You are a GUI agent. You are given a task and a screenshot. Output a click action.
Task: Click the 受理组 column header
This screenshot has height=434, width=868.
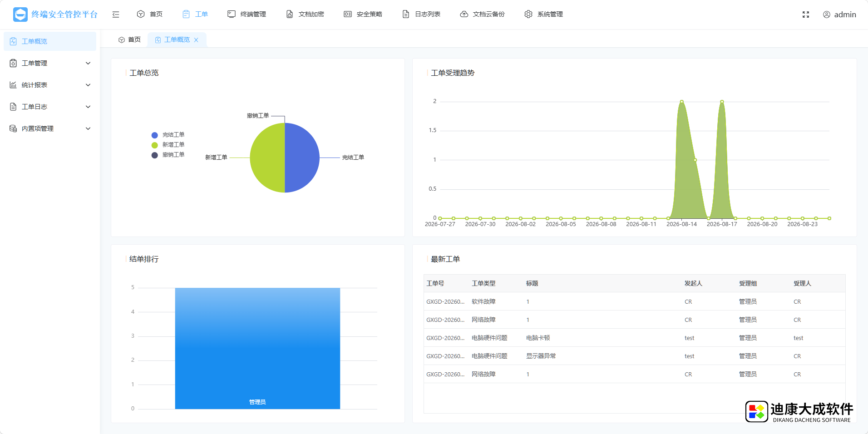[x=748, y=283]
